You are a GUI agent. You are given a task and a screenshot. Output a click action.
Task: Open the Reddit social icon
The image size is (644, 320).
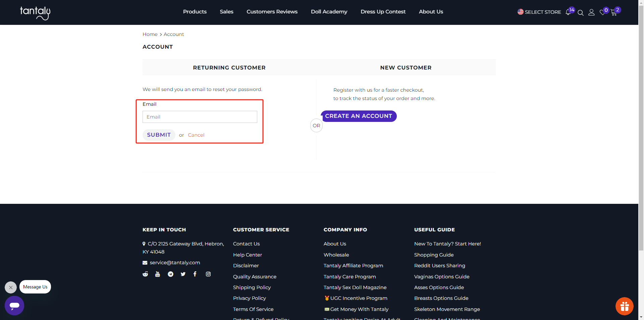point(145,274)
